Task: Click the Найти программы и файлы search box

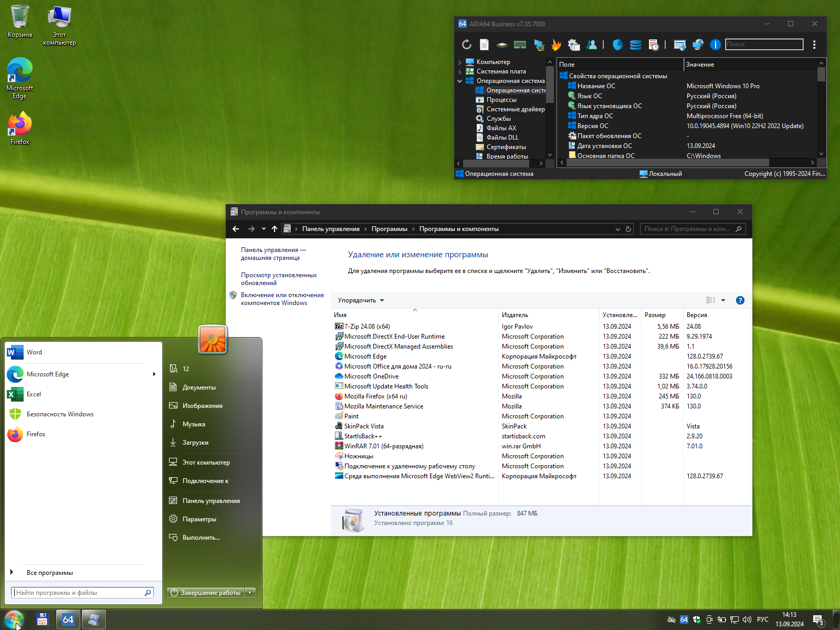Action: tap(82, 593)
